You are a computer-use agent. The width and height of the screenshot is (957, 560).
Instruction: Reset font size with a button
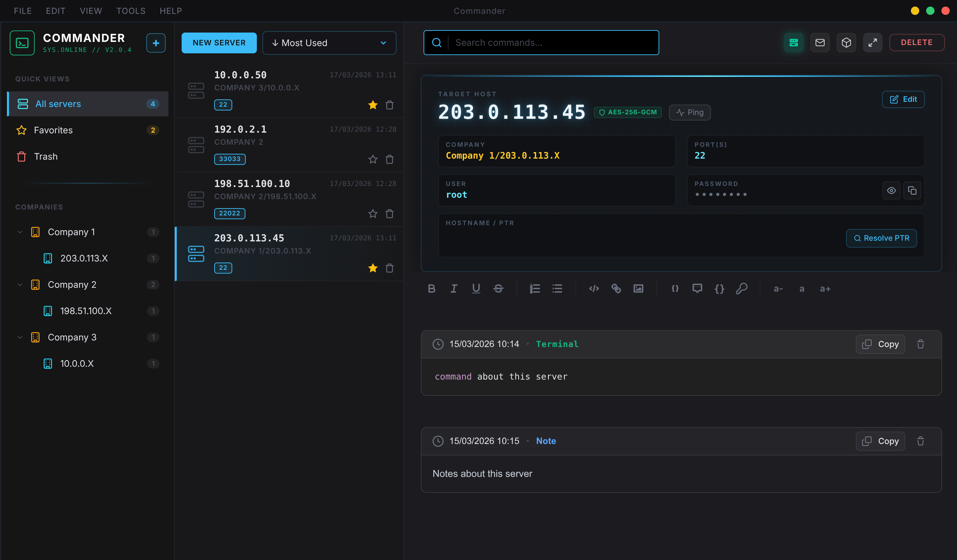[802, 289]
